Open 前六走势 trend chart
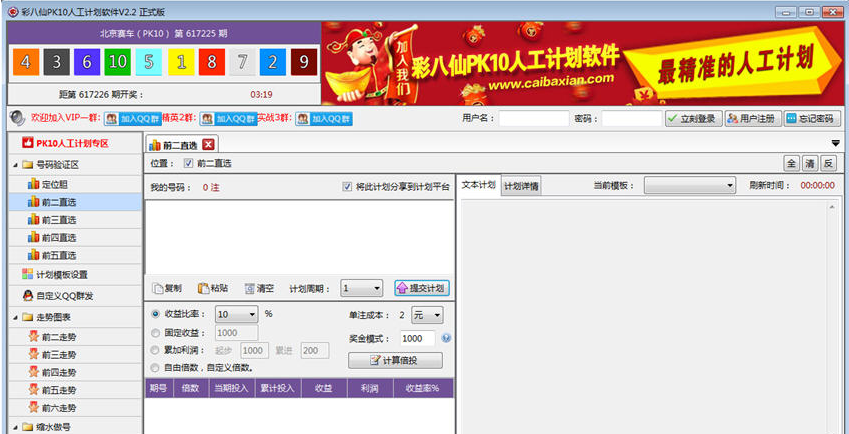849x434 pixels. (x=76, y=407)
